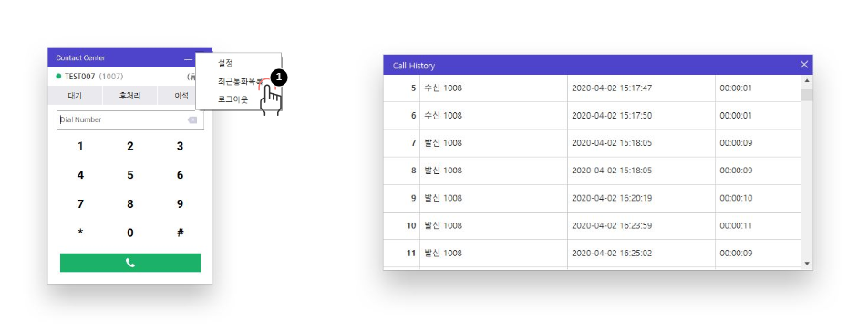
Task: Tap keypad digit 7
Action: (x=80, y=204)
